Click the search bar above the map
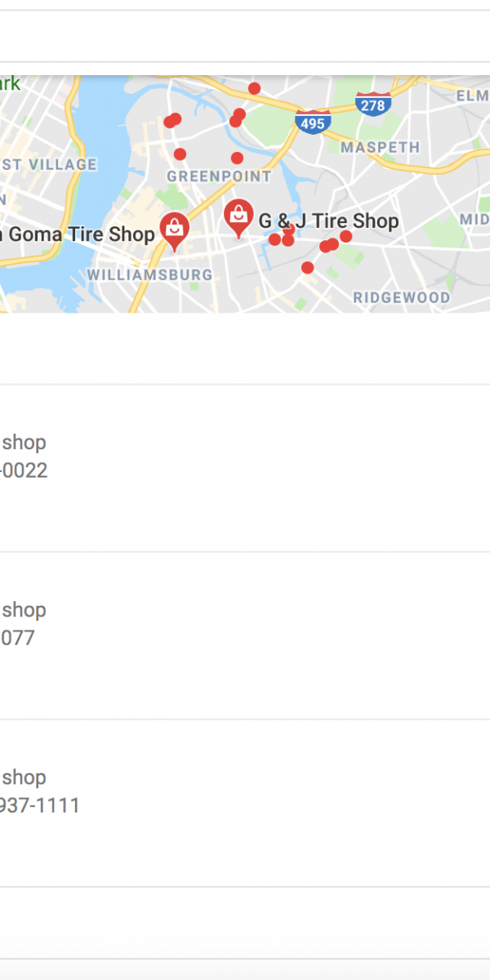490x980 pixels. (x=245, y=36)
